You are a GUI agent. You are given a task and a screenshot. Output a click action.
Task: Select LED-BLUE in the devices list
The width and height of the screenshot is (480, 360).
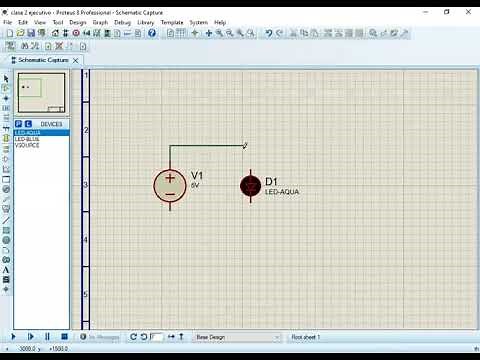coord(41,139)
